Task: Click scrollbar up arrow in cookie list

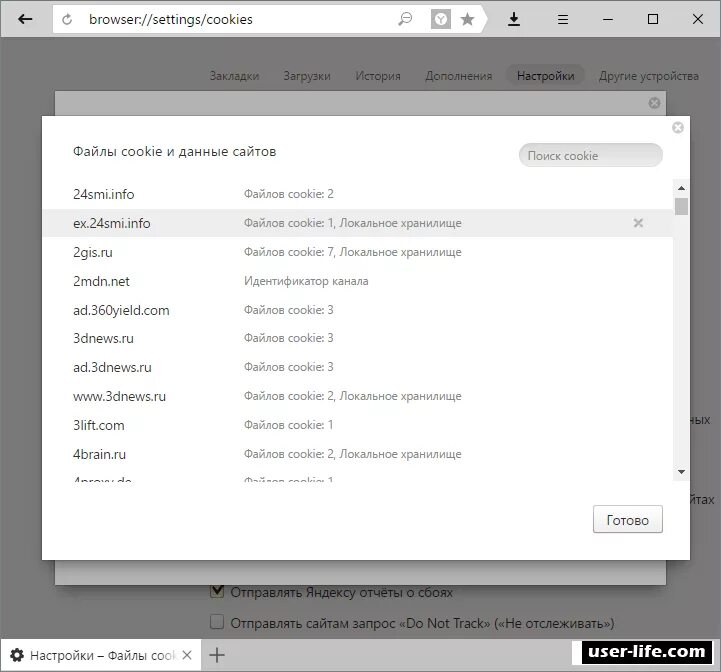Action: tap(681, 188)
